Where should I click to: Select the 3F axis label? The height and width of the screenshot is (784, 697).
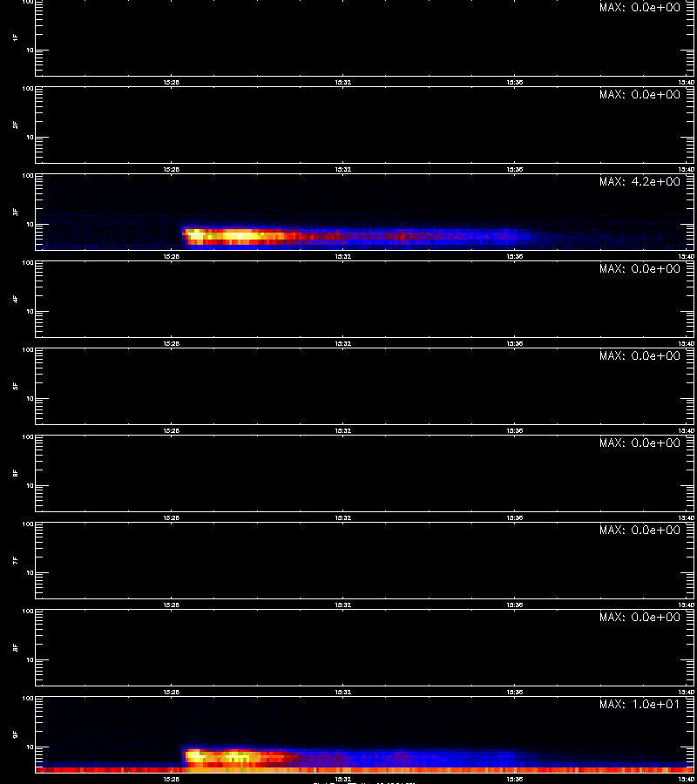click(16, 212)
